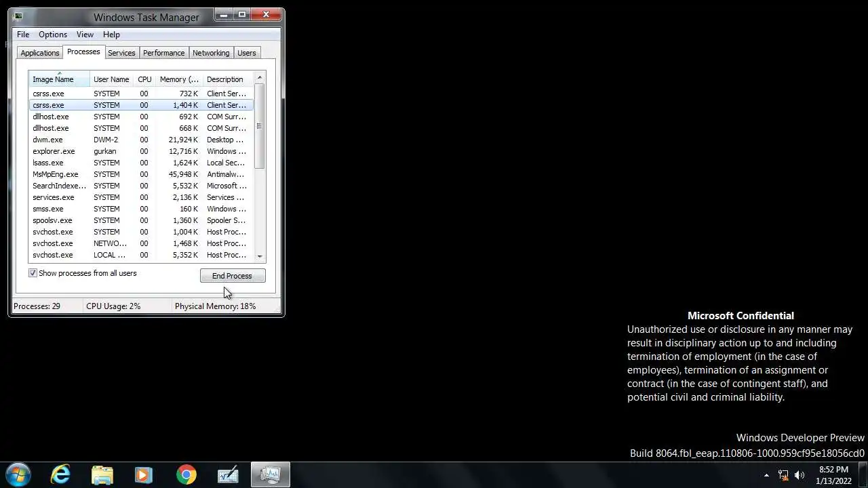868x488 pixels.
Task: Select the SearchIndexe... process row
Action: (141, 186)
